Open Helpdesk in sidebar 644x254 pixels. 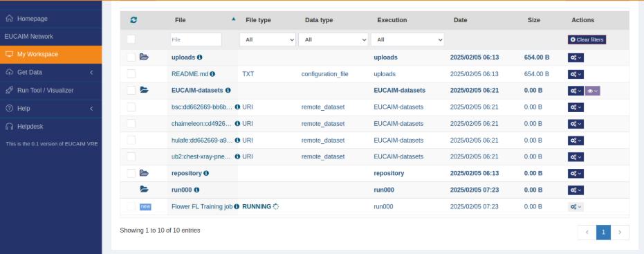point(51,127)
